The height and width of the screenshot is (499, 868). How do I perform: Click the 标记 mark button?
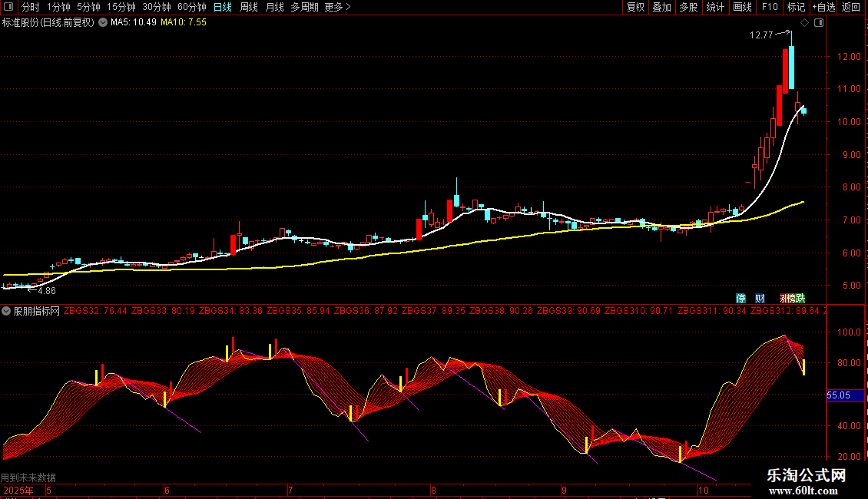click(796, 7)
